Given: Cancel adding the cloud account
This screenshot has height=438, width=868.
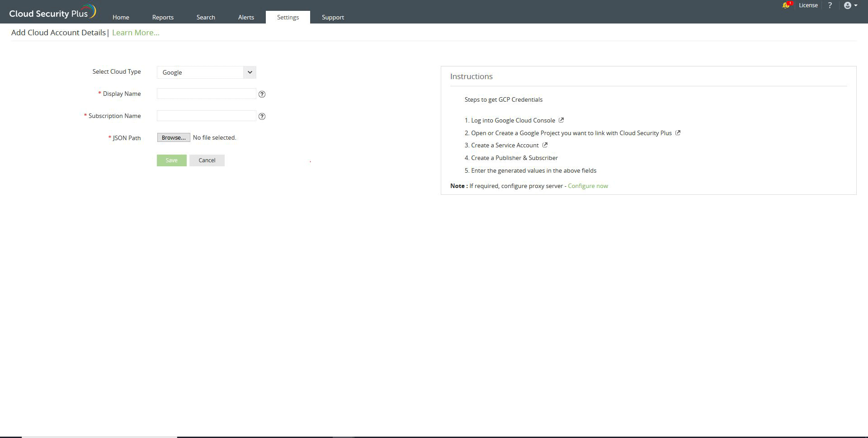Looking at the screenshot, I should (x=207, y=160).
